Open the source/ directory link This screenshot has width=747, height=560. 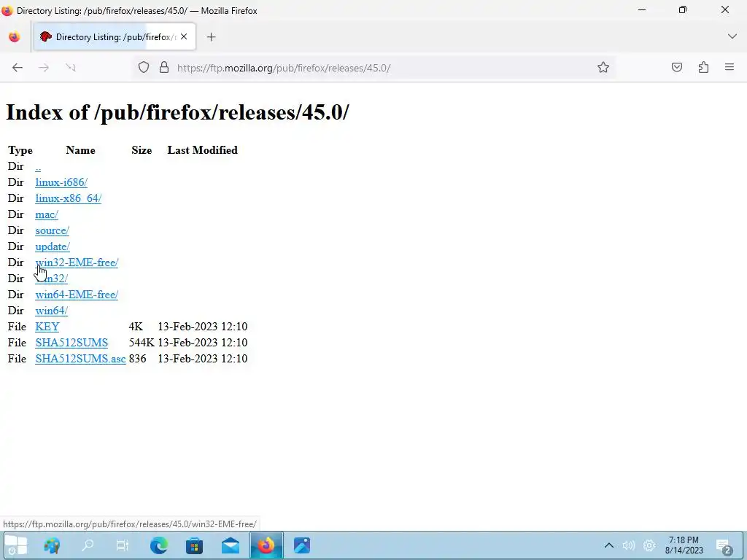coord(53,230)
